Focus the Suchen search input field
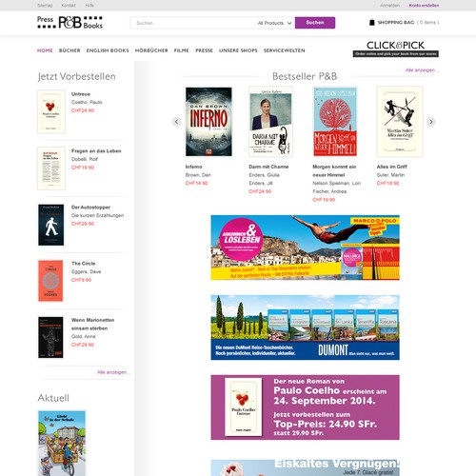 click(x=194, y=23)
